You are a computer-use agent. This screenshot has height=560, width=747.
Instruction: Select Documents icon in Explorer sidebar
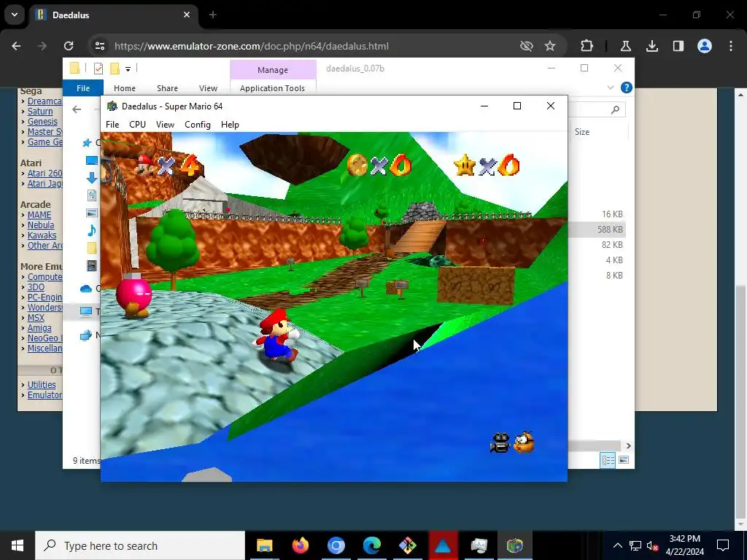pos(91,195)
